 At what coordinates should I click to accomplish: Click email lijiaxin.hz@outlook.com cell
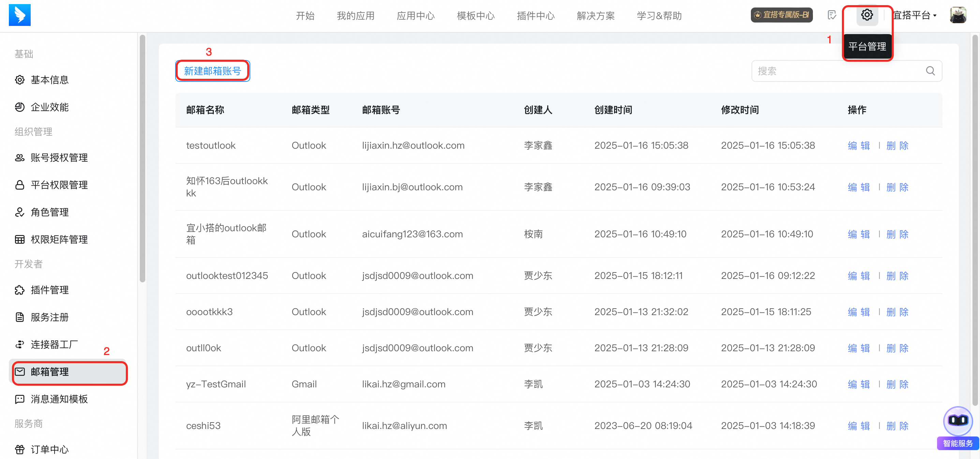pos(413,146)
